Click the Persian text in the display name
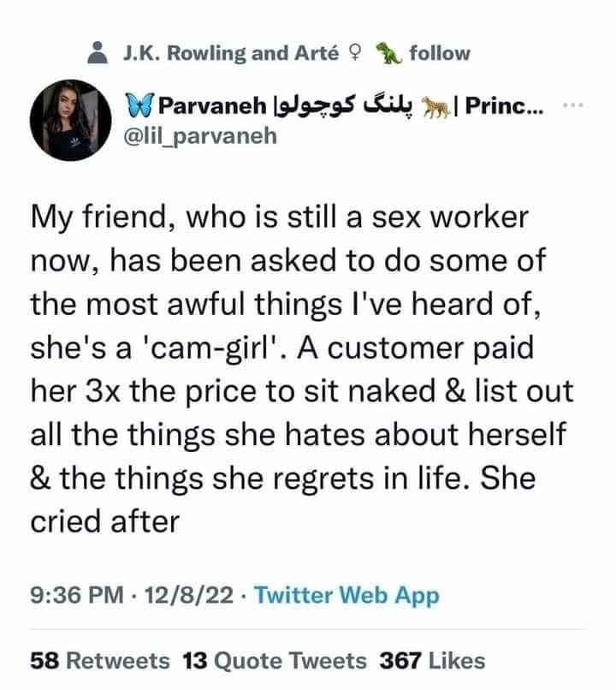Viewport: 616px width, 690px height. (344, 105)
